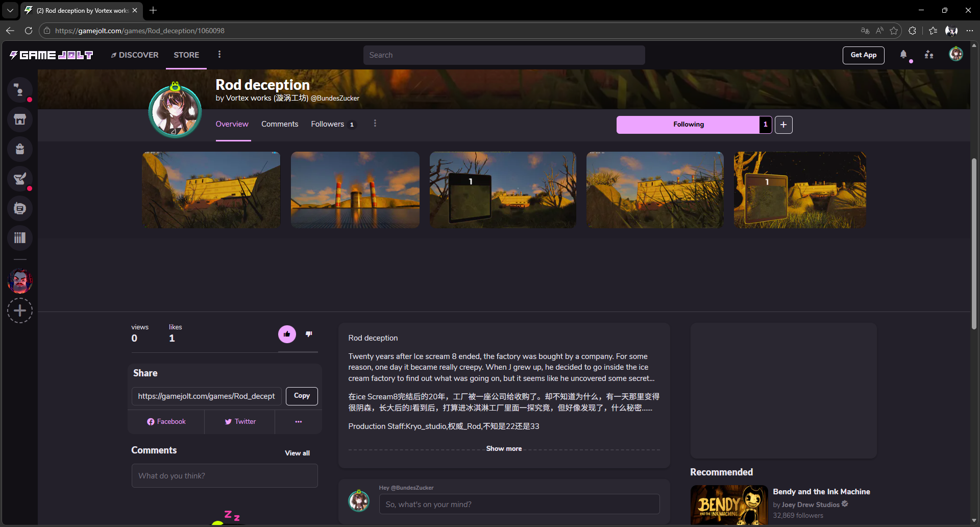Share the game on Twitter
980x527 pixels.
point(240,422)
